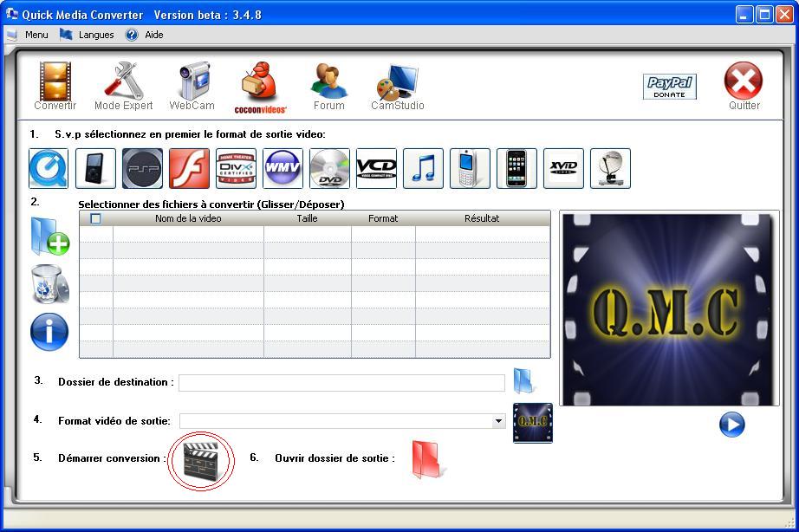
Task: Minimize the Quick Media Converter window
Action: coord(744,15)
